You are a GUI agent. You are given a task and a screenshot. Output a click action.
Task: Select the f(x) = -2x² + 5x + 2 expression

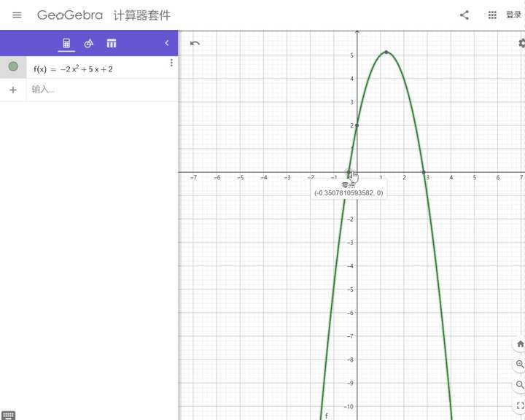pos(73,69)
